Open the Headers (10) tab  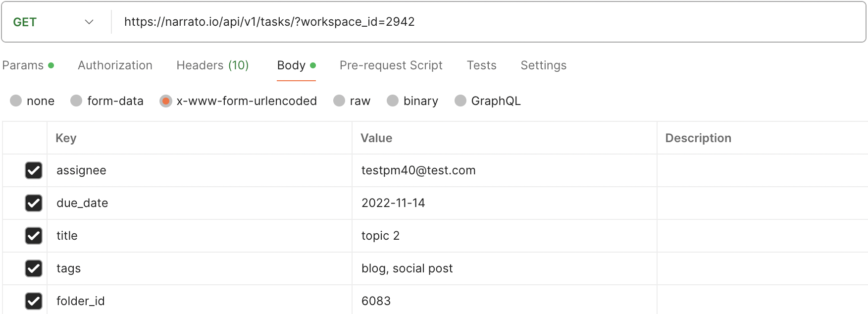pyautogui.click(x=212, y=65)
